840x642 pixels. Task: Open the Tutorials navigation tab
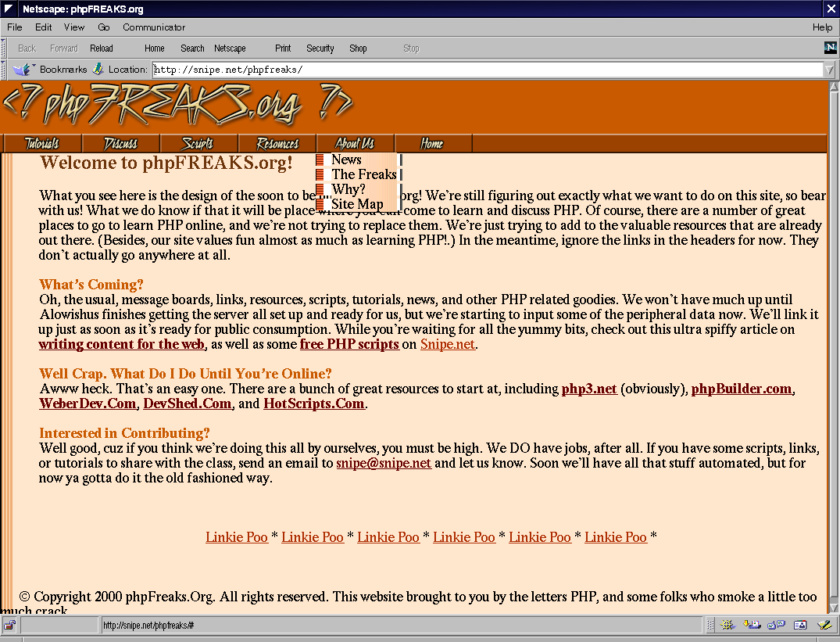pos(42,143)
